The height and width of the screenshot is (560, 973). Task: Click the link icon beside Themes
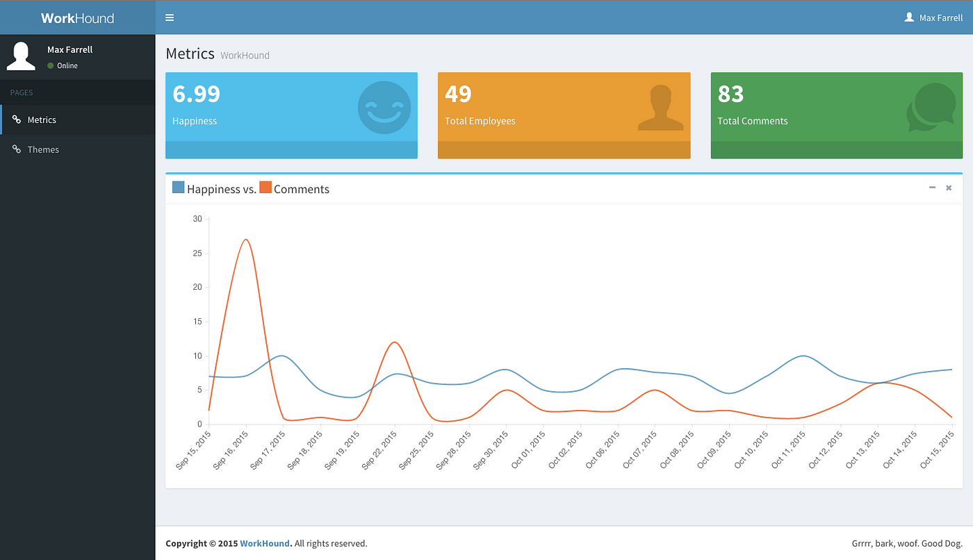click(17, 149)
